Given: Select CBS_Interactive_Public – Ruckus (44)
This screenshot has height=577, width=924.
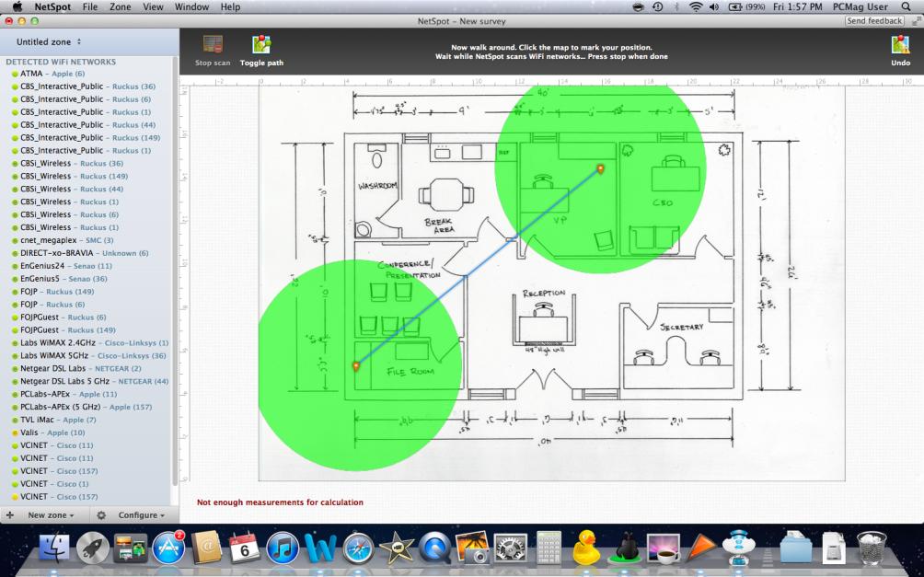Looking at the screenshot, I should point(87,125).
